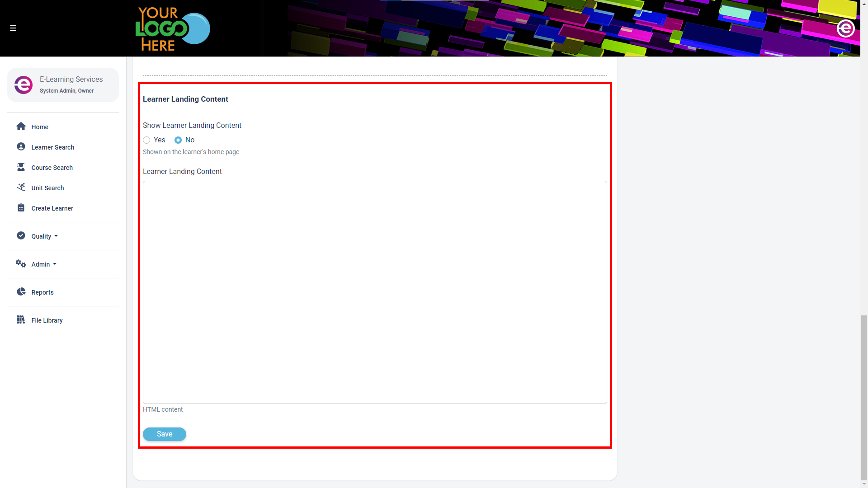Open the hamburger menu icon

click(x=13, y=28)
